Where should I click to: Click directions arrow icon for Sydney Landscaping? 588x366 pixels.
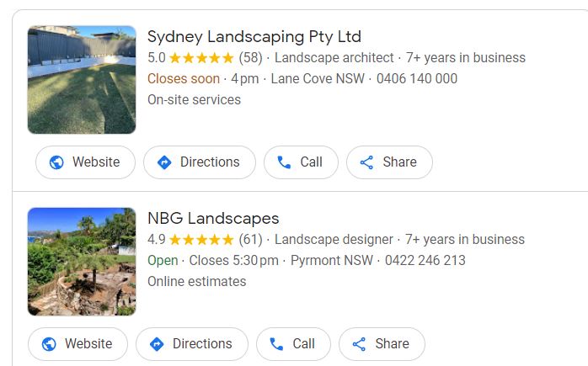[164, 162]
